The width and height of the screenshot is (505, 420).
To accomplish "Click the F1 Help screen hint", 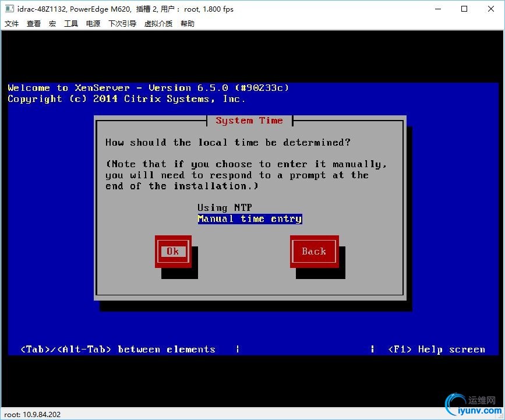I will coord(436,350).
